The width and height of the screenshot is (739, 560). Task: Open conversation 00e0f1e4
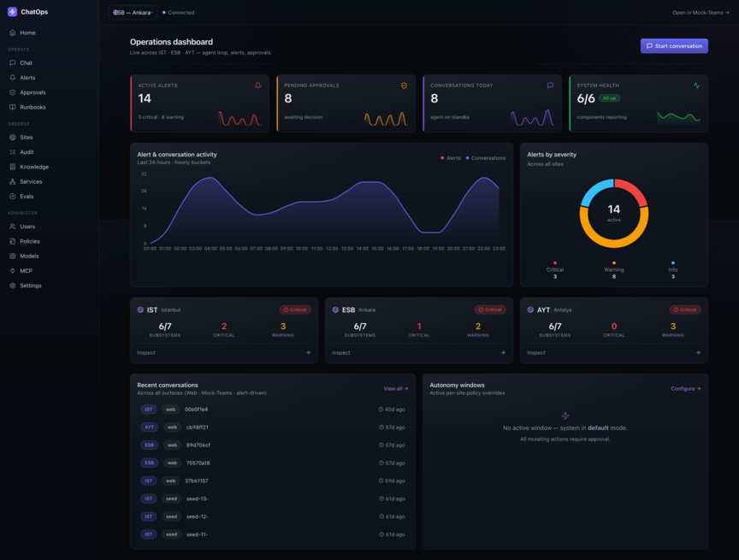click(273, 410)
